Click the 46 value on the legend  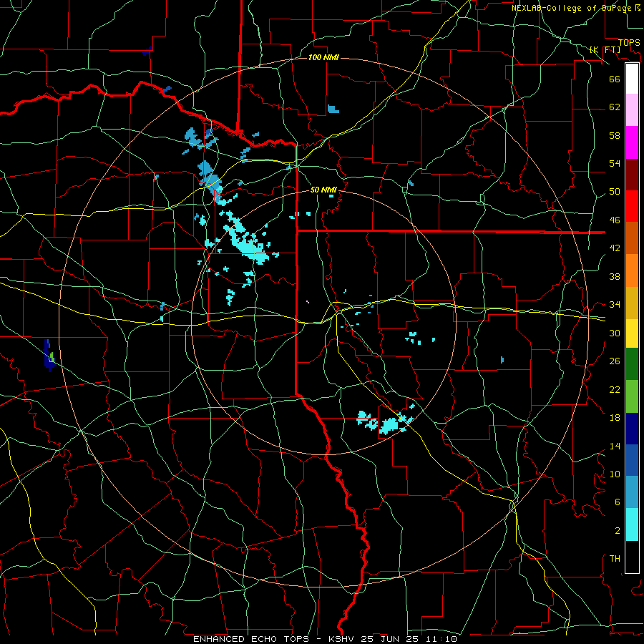(615, 220)
